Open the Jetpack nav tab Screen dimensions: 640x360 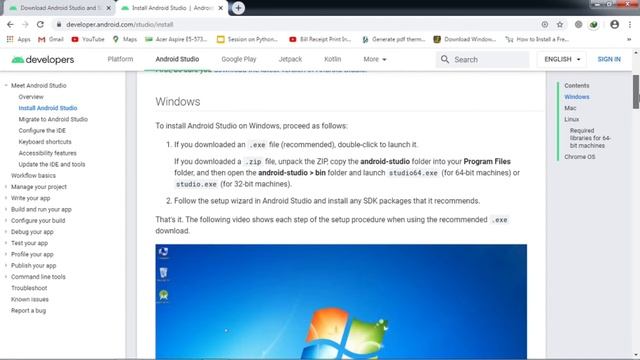click(290, 59)
